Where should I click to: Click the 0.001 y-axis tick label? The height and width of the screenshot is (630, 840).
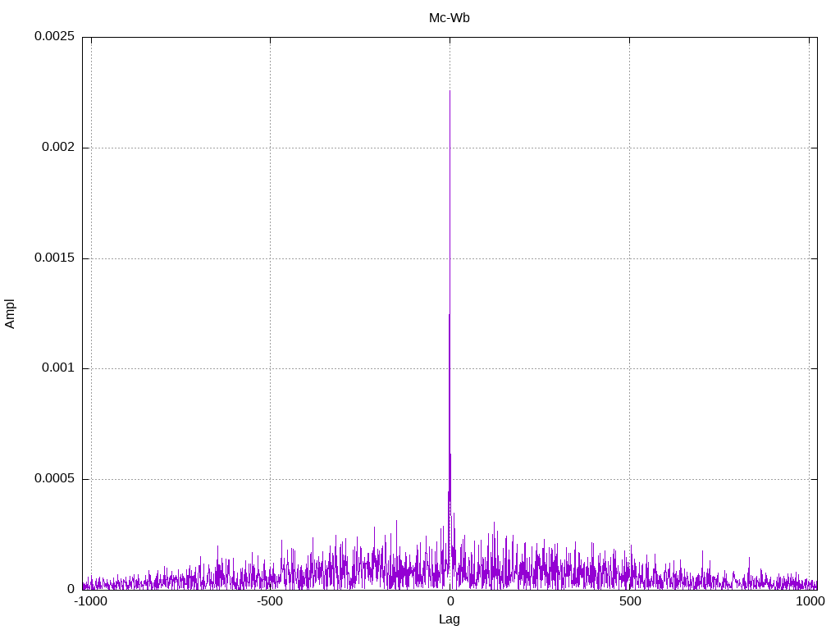click(58, 368)
